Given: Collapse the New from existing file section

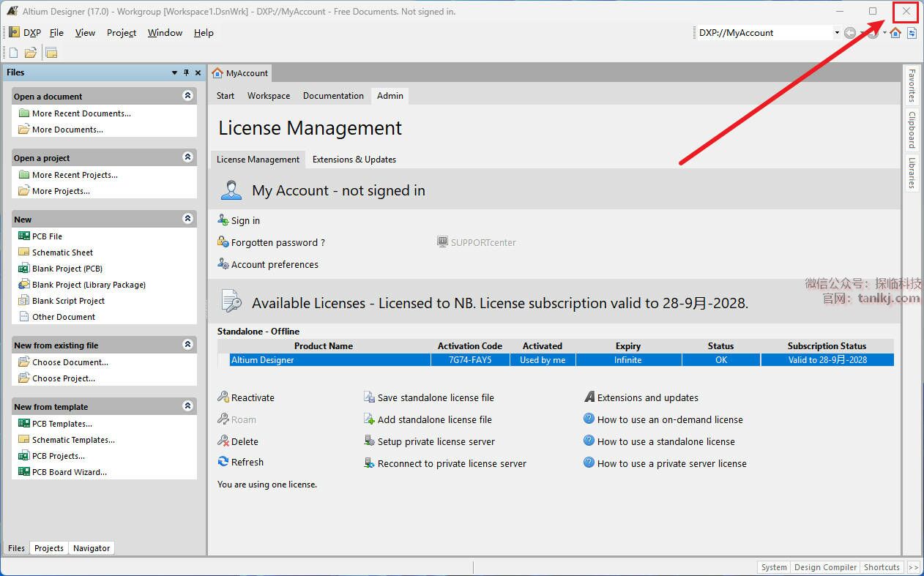Looking at the screenshot, I should point(187,345).
